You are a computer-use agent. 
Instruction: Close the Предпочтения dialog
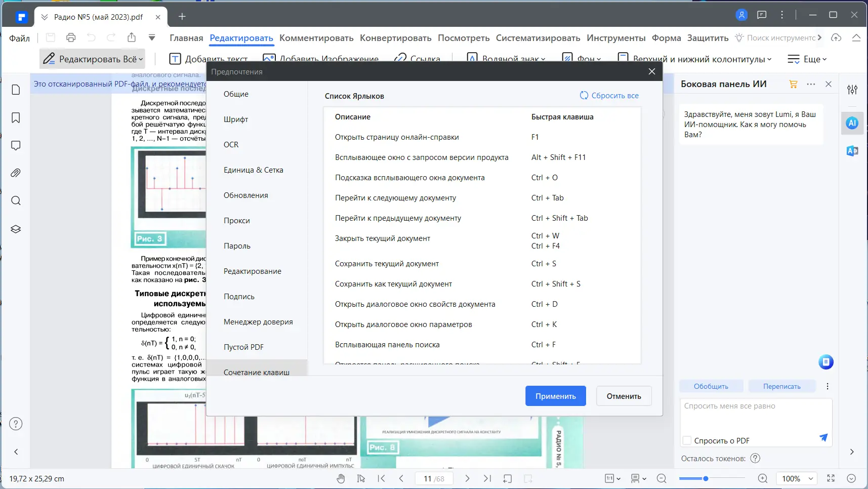tap(652, 71)
